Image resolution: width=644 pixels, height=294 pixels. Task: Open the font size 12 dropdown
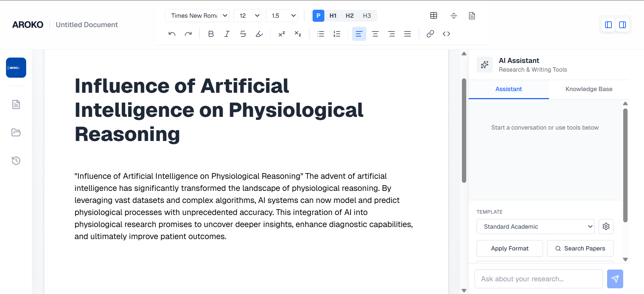click(248, 16)
